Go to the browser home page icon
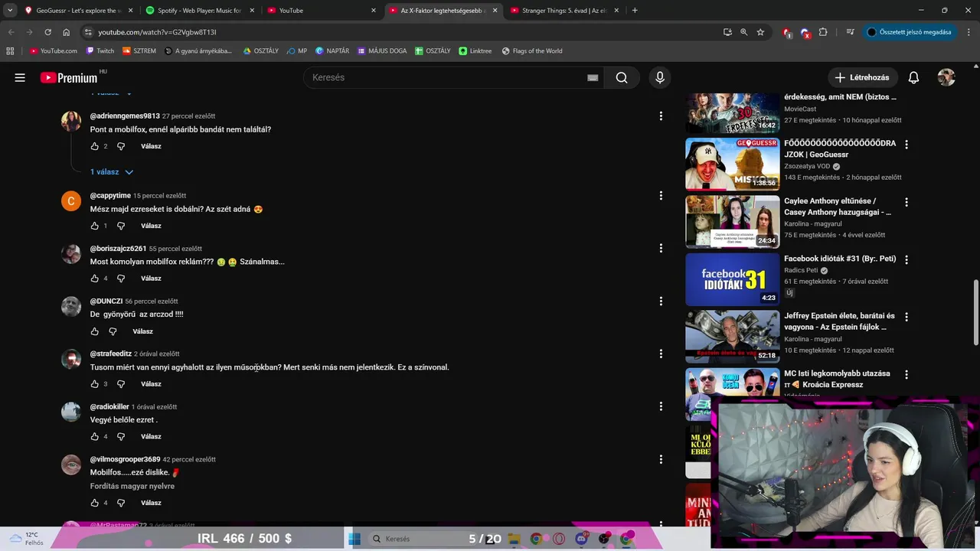 tap(67, 32)
